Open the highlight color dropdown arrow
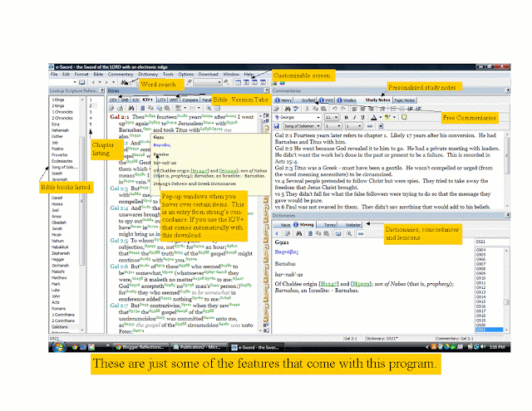This screenshot has width=532, height=411. [x=394, y=117]
